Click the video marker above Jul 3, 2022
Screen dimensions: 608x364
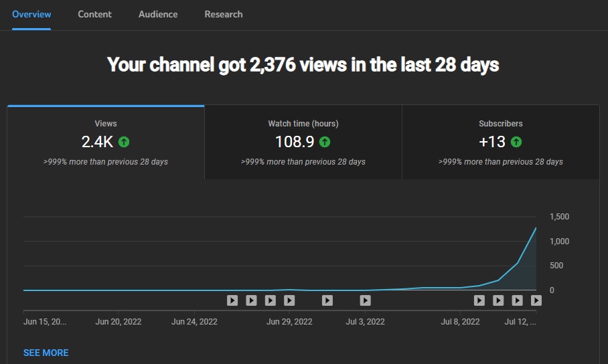(x=365, y=300)
